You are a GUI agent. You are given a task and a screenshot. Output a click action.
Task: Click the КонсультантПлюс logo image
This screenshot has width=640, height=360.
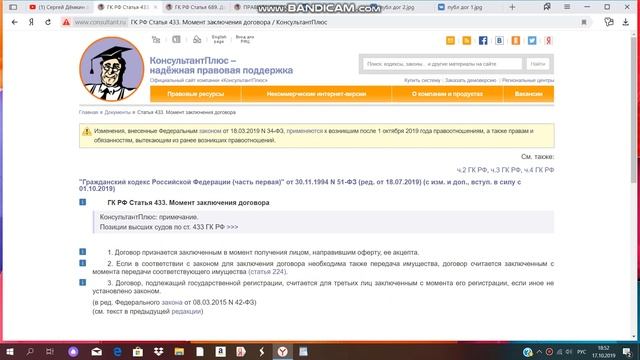pos(111,69)
